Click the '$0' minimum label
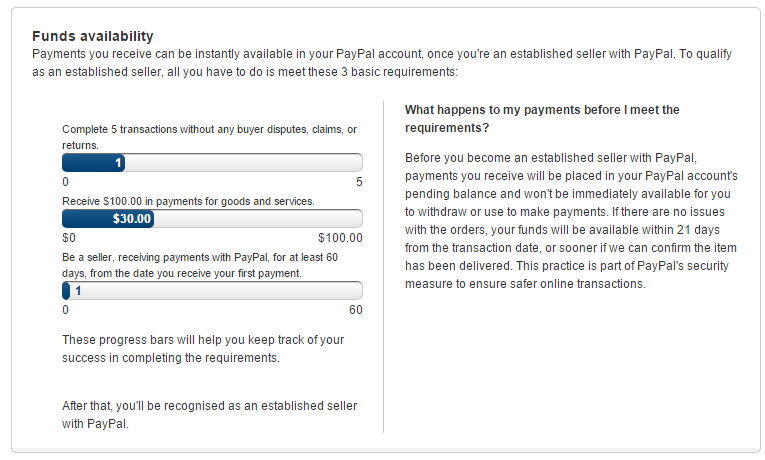 [69, 238]
